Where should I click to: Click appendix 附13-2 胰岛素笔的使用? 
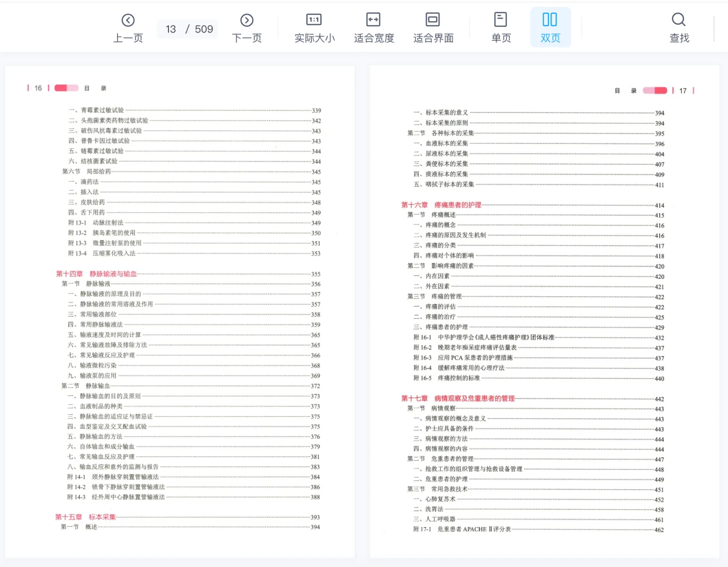pyautogui.click(x=102, y=233)
